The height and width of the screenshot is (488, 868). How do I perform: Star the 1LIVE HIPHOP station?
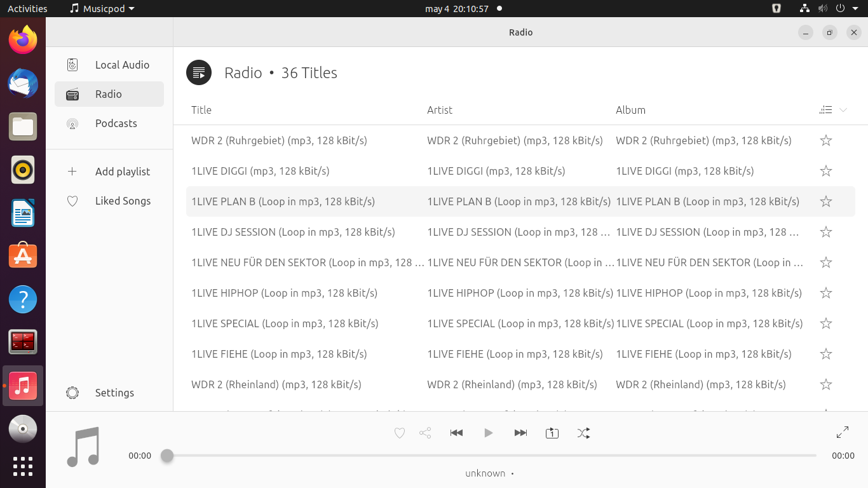[826, 293]
